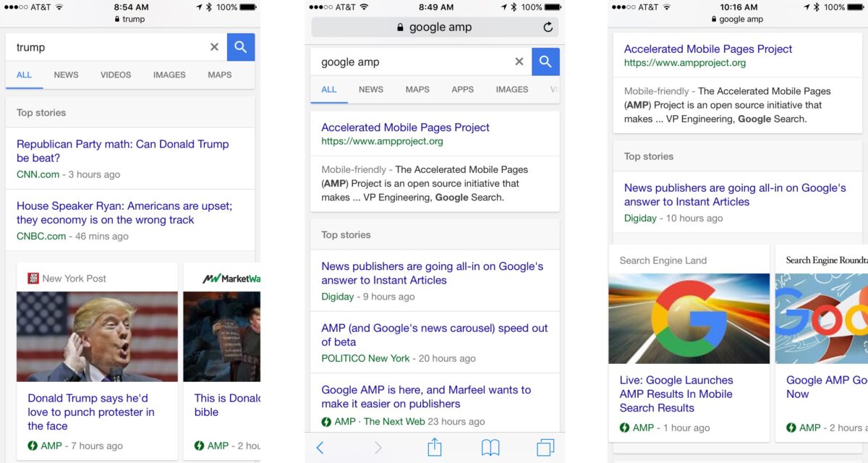Tap the 'CNBC.com' source label
The height and width of the screenshot is (463, 868).
41,236
